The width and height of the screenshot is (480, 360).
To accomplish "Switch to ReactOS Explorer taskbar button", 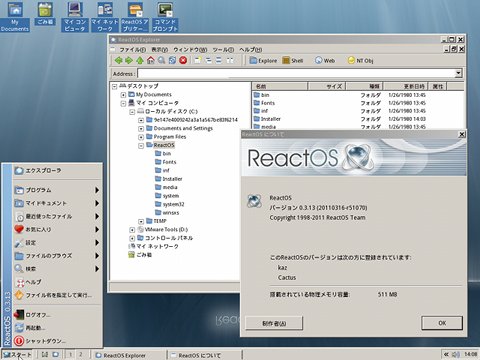I will tap(129, 355).
